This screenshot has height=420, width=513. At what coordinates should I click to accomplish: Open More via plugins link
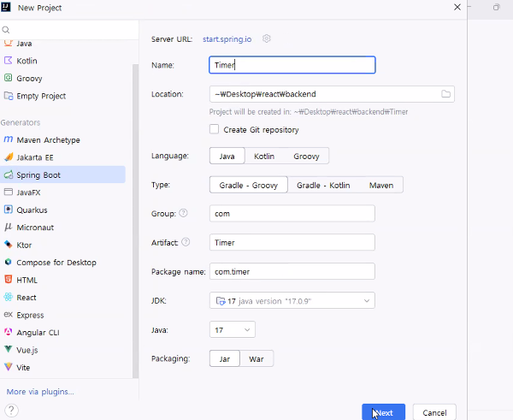(40, 392)
